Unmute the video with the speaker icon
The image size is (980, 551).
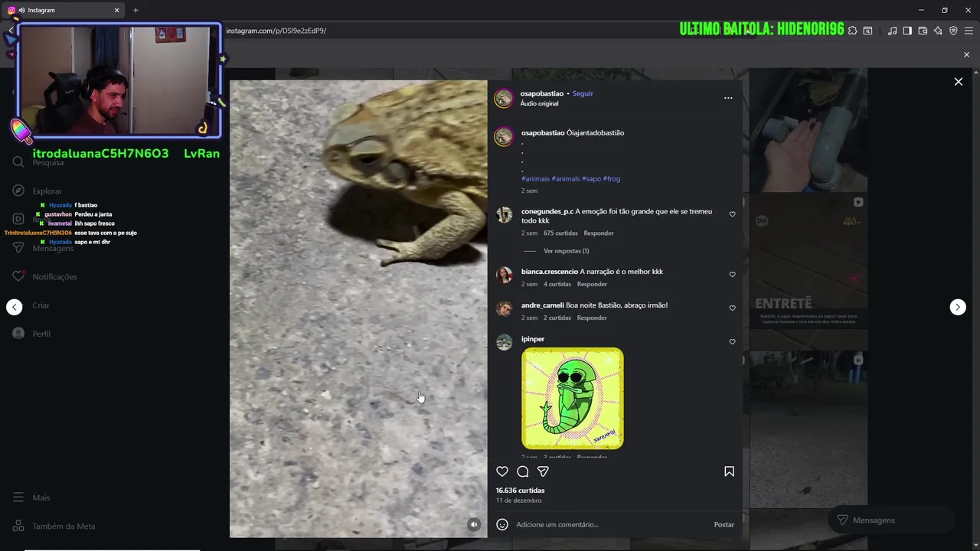pos(474,524)
